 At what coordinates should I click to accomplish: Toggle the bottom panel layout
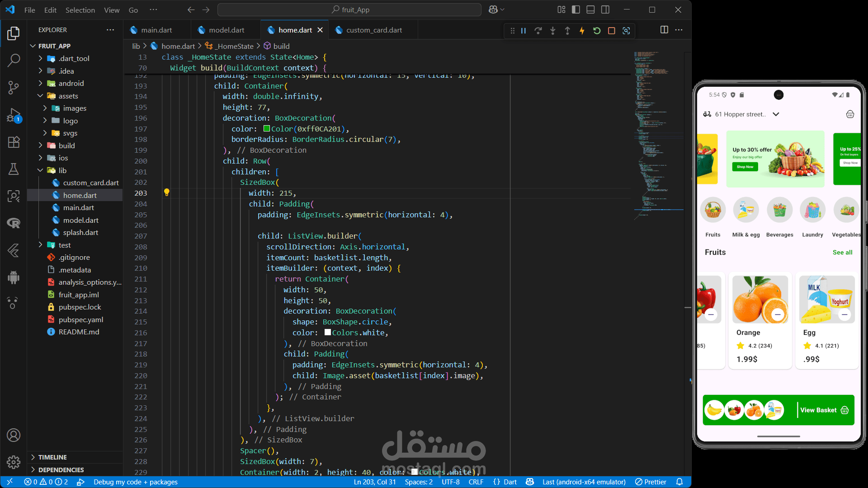click(x=590, y=9)
